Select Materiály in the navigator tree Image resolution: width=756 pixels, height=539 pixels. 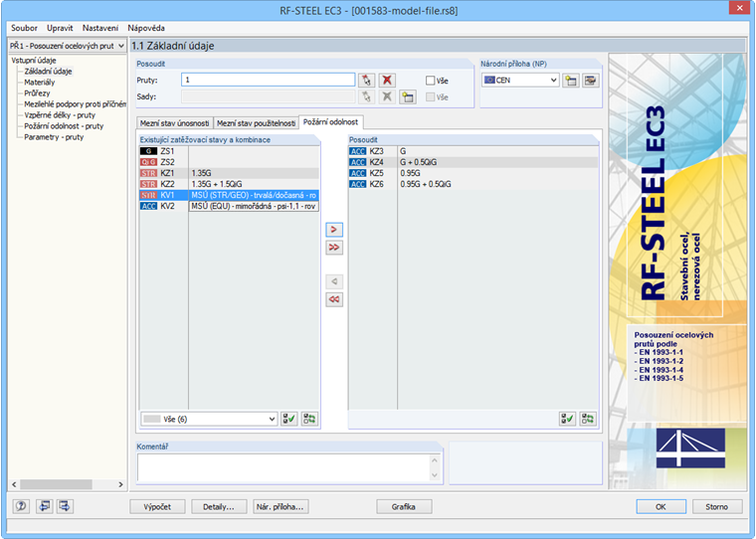(x=40, y=83)
